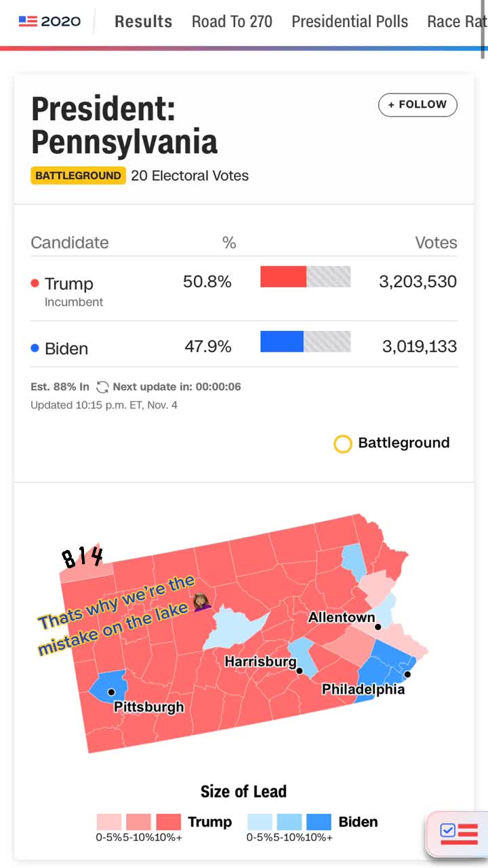Click Trump candidate name in table

click(x=68, y=283)
